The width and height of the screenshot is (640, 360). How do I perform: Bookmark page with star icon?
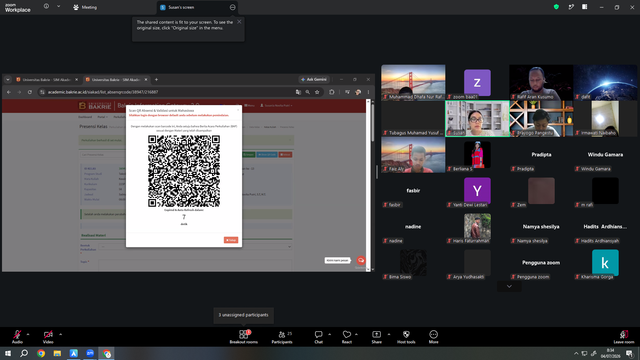(x=317, y=92)
